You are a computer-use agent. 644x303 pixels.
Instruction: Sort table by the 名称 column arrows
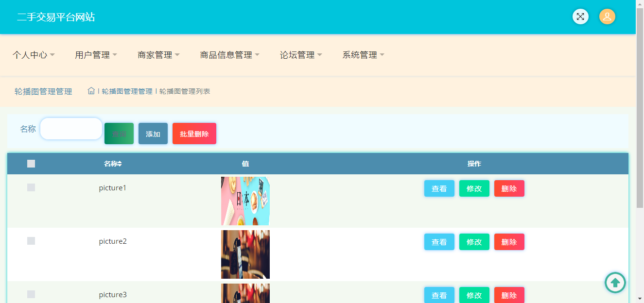tap(120, 164)
